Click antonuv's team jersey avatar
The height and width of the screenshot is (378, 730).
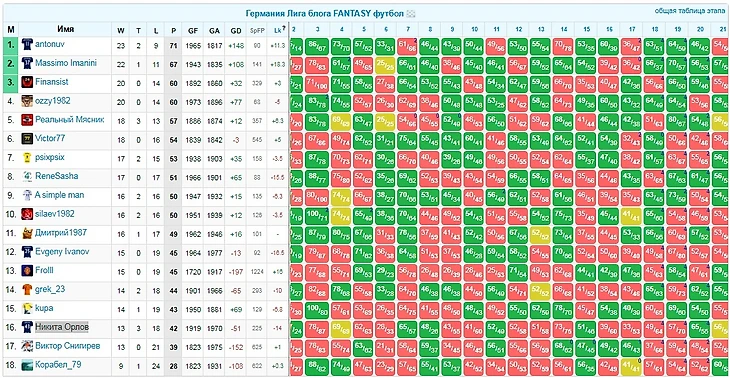27,44
